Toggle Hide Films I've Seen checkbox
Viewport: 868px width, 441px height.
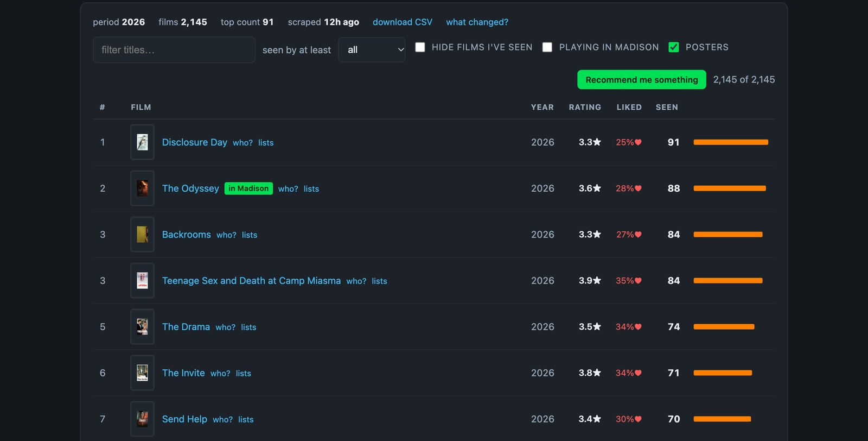click(420, 47)
